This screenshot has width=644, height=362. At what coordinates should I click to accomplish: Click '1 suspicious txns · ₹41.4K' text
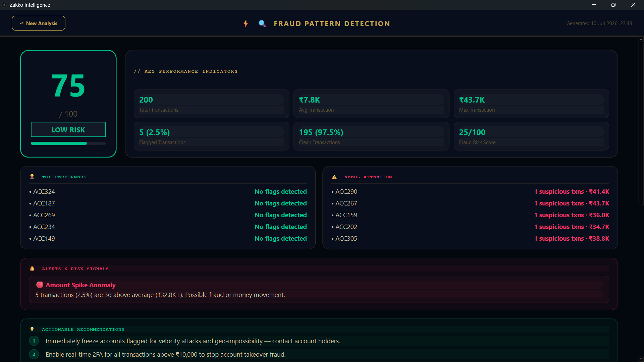[x=572, y=192]
